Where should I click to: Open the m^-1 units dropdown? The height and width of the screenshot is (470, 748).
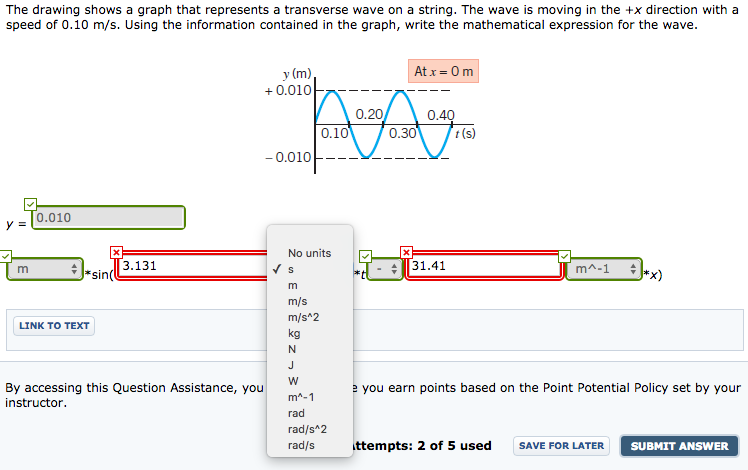(x=604, y=269)
